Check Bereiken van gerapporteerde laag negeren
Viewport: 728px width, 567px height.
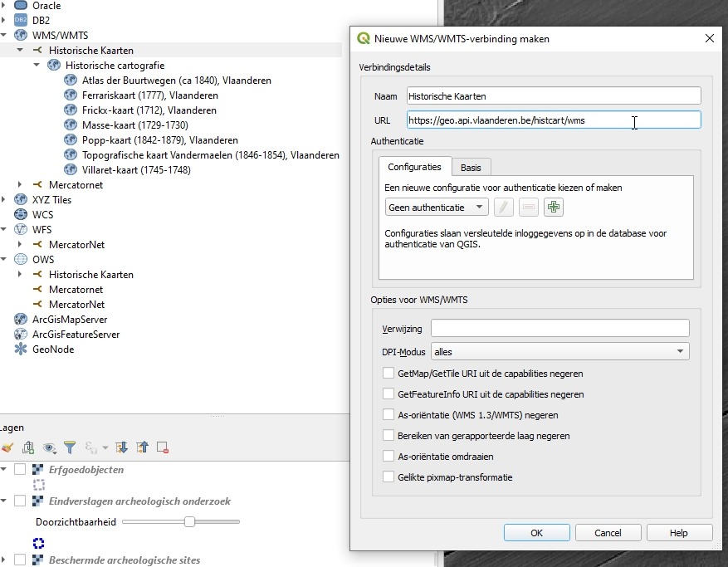click(x=388, y=436)
